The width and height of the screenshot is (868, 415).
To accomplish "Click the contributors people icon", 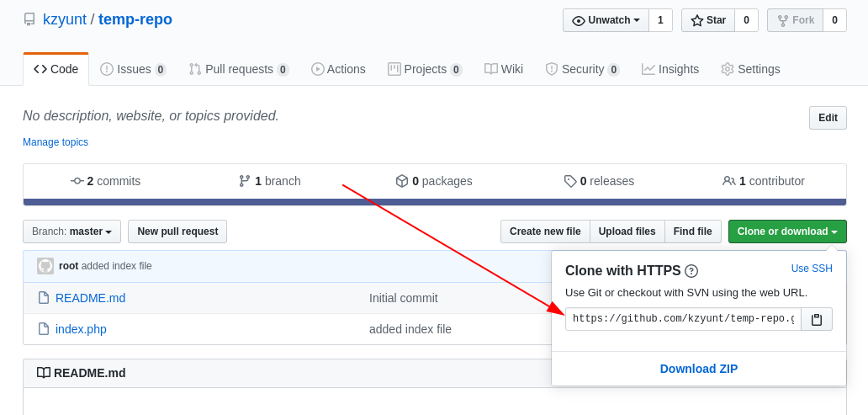I will (x=729, y=181).
